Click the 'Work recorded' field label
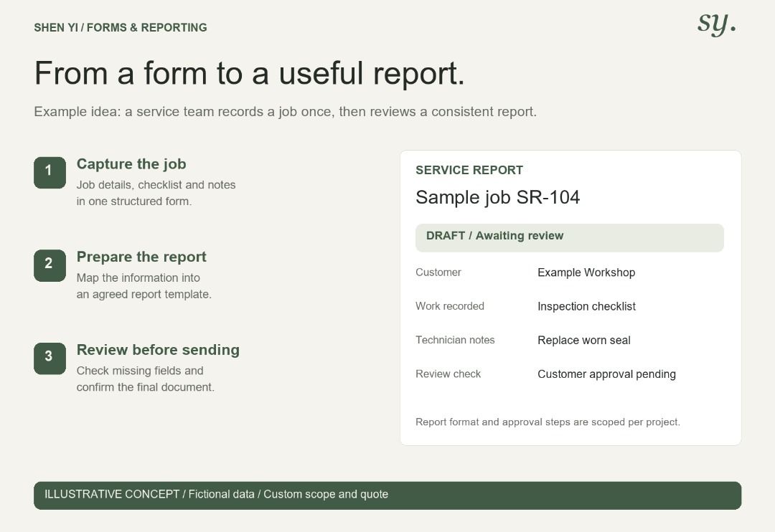This screenshot has width=775, height=532. (449, 305)
